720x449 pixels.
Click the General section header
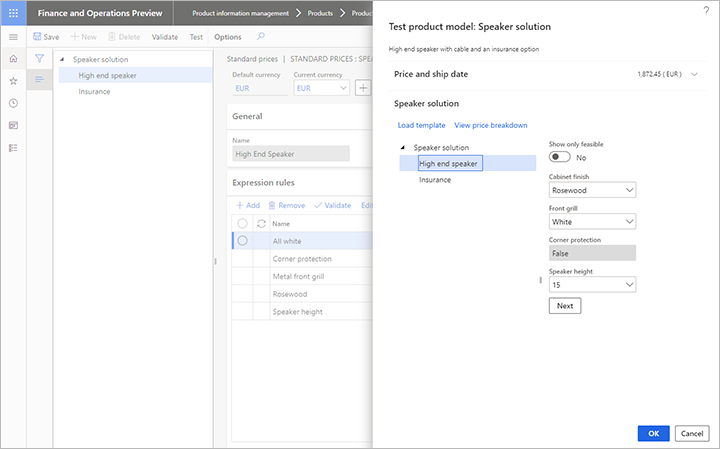(x=247, y=116)
